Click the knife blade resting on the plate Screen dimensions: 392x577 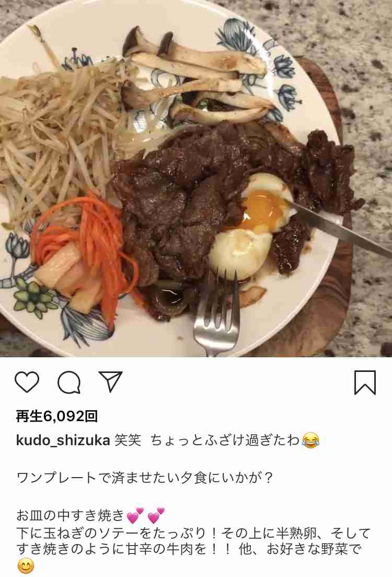click(x=338, y=227)
